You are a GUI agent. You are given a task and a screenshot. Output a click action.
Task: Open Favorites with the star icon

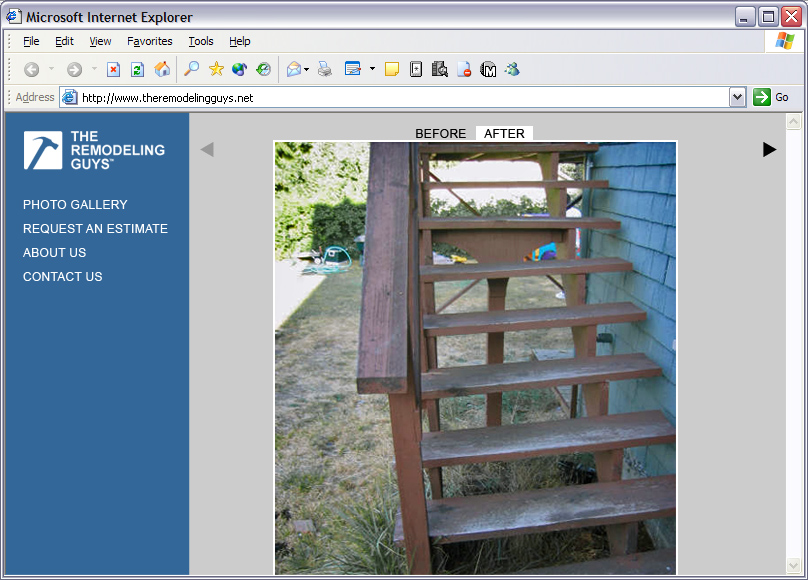point(216,69)
